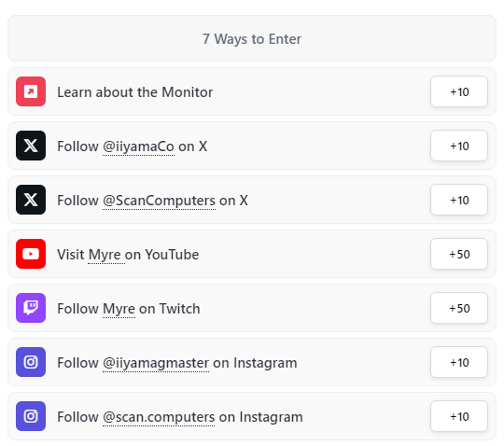Image resolution: width=504 pixels, height=446 pixels.
Task: Click Instagram icon beside @scan.computers
Action: pyautogui.click(x=31, y=416)
